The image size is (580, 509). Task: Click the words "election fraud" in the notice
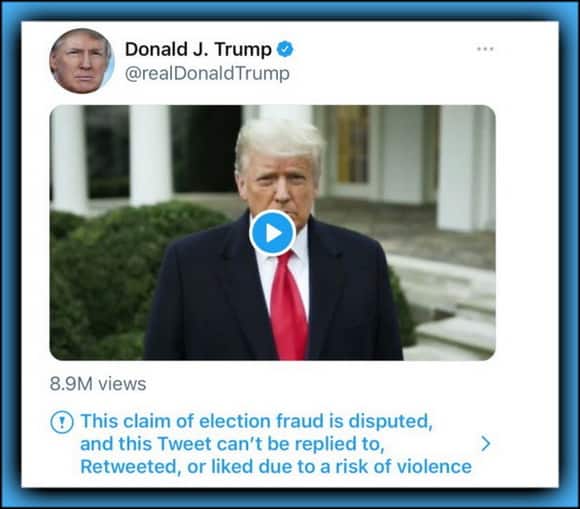261,421
